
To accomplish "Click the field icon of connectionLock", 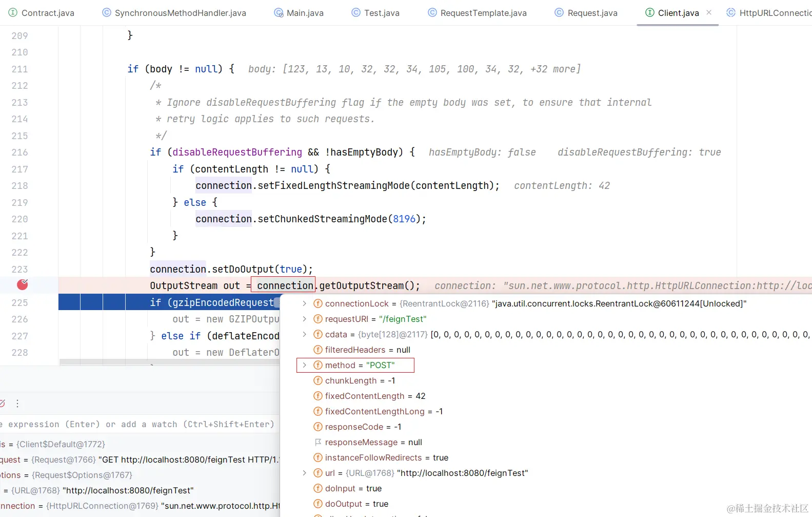I will click(318, 303).
